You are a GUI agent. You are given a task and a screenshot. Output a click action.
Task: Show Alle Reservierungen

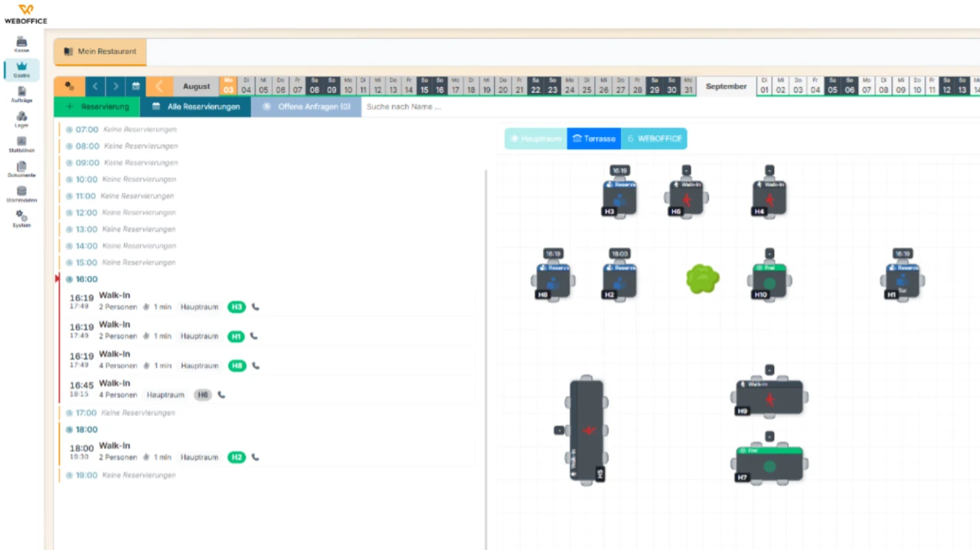pos(196,106)
